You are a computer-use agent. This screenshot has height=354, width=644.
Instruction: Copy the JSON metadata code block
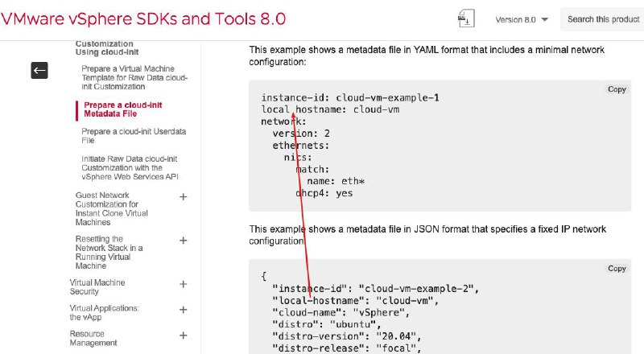tap(617, 268)
